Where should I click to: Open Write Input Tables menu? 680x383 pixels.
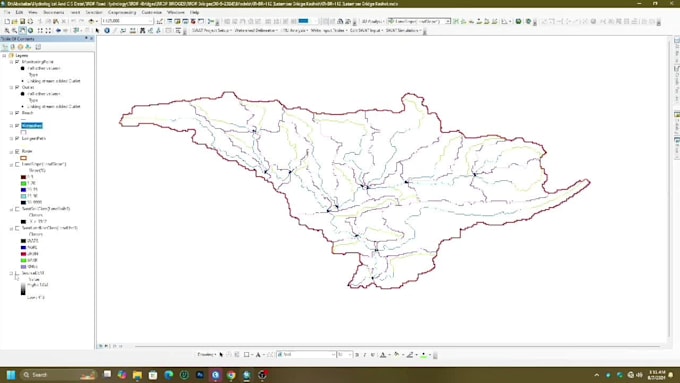click(329, 31)
